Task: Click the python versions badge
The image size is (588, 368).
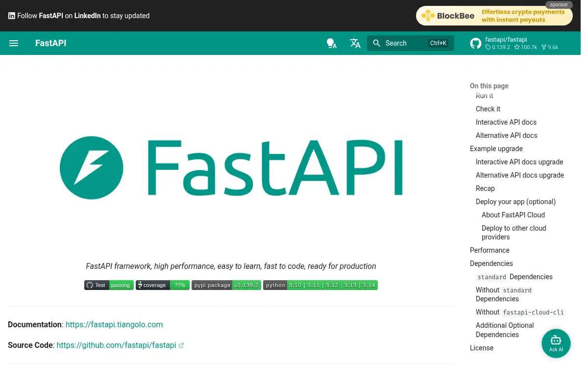Action: 320,285
